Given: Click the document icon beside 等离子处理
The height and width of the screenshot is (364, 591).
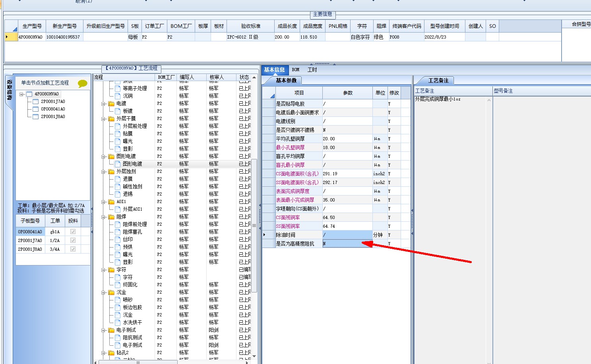Looking at the screenshot, I should click(118, 88).
